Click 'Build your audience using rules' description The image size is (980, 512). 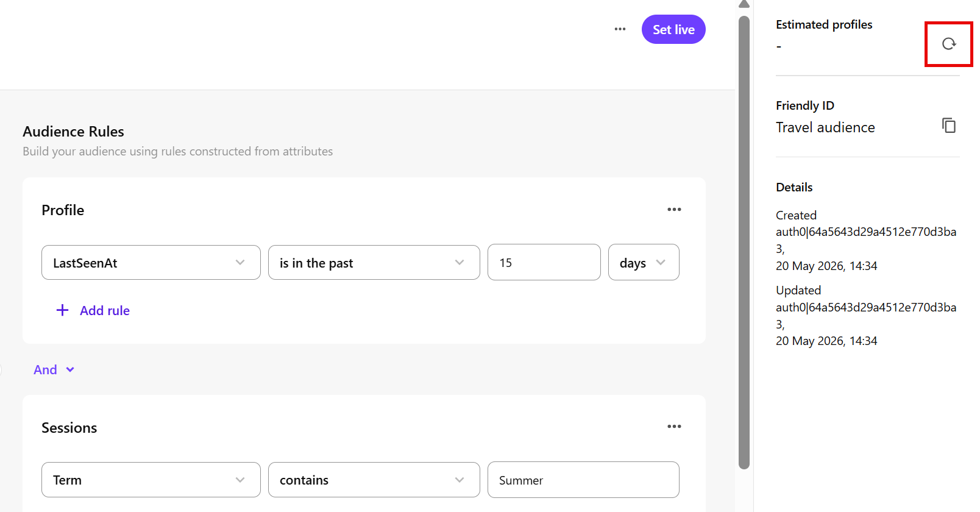(x=178, y=151)
